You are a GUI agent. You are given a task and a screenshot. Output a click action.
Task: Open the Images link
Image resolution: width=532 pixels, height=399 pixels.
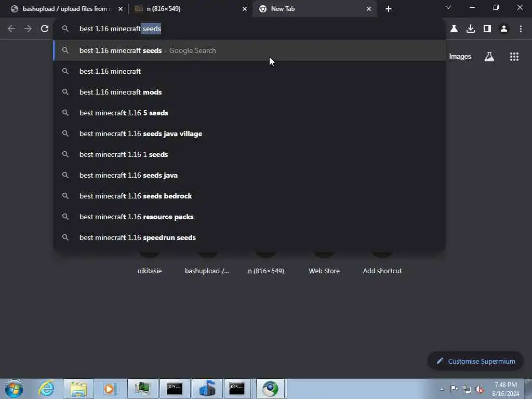[460, 57]
